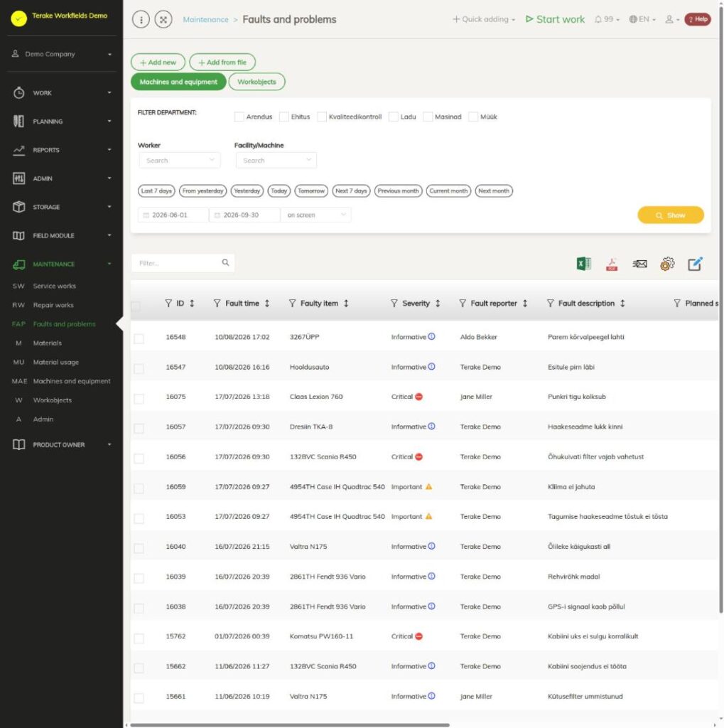Send the list by email icon

[x=639, y=264]
